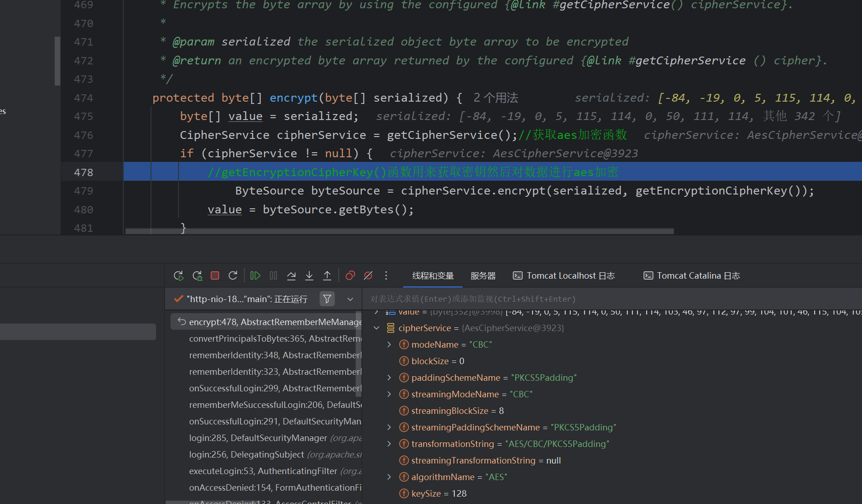Select the convertPrincipalsToBytes:365 stack frame
This screenshot has height=504, width=862.
[x=266, y=338]
